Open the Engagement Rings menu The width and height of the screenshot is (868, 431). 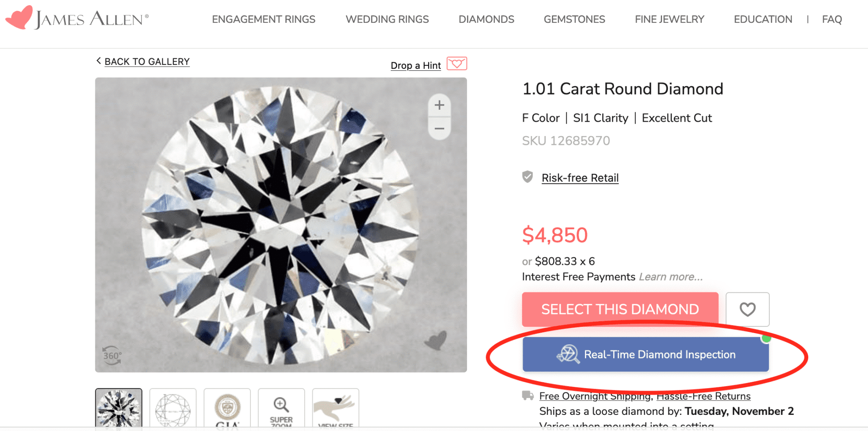(264, 19)
